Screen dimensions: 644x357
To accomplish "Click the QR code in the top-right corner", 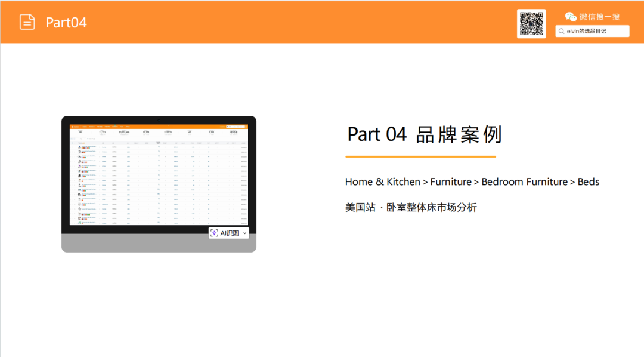I will click(531, 23).
